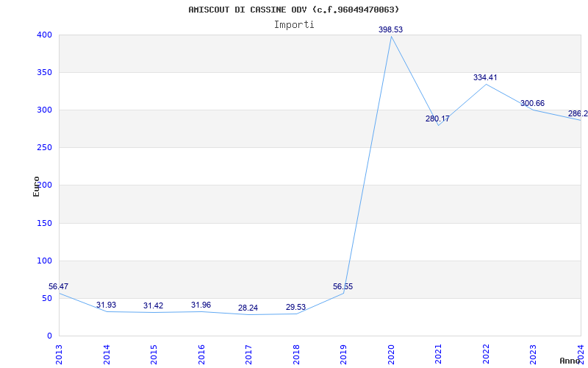Select the 31.96 data label for 2016
Viewport: 588px width, 368px height.
pos(201,305)
